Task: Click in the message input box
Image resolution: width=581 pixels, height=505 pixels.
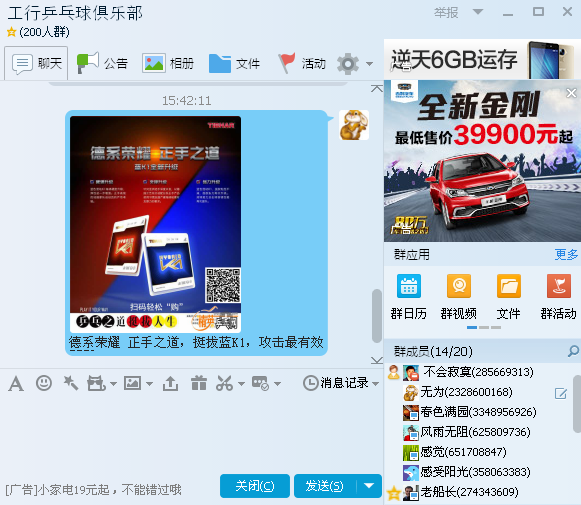Action: point(191,432)
